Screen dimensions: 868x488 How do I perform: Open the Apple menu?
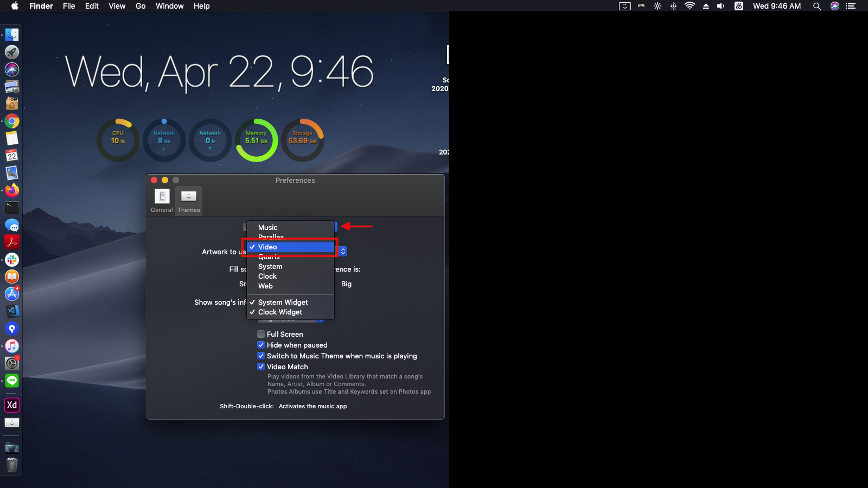[x=15, y=6]
